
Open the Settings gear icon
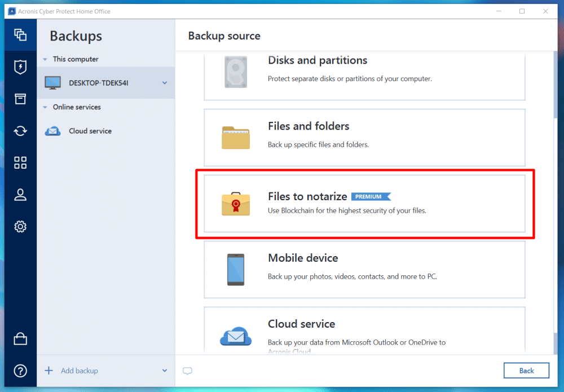[x=20, y=227]
